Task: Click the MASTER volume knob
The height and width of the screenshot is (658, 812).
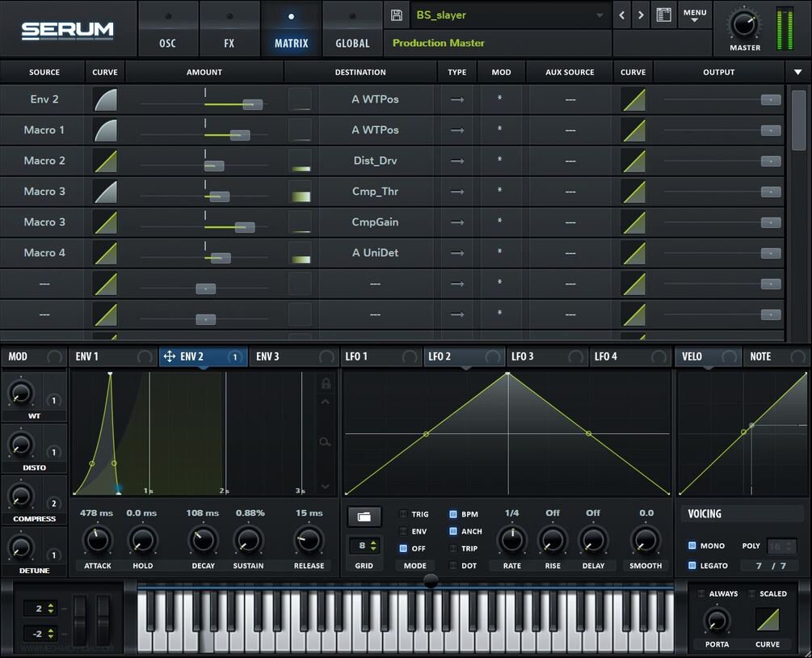Action: click(x=744, y=23)
